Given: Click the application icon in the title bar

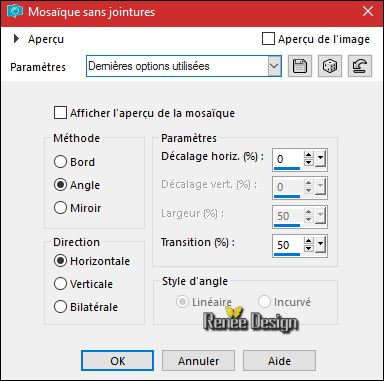Looking at the screenshot, I should pos(15,12).
